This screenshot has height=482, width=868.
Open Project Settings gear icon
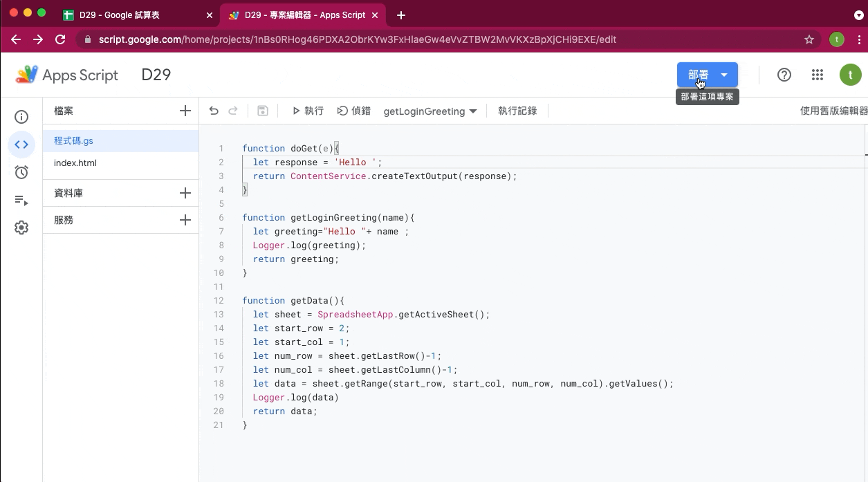click(x=21, y=228)
